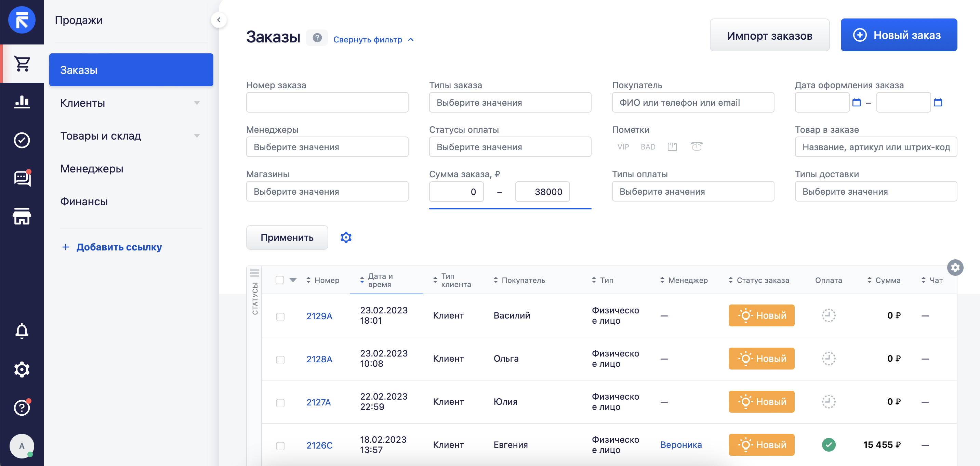Open notifications bell icon
980x466 pixels.
(x=22, y=331)
